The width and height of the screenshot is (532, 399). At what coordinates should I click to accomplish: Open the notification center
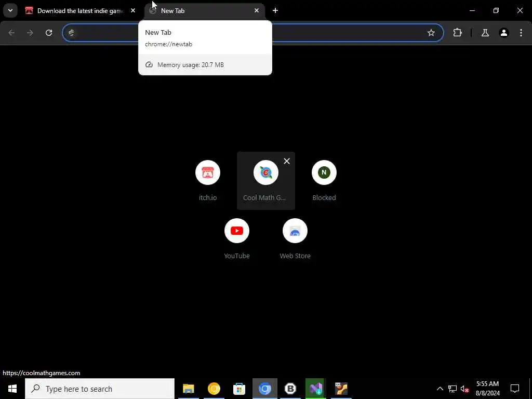(515, 389)
